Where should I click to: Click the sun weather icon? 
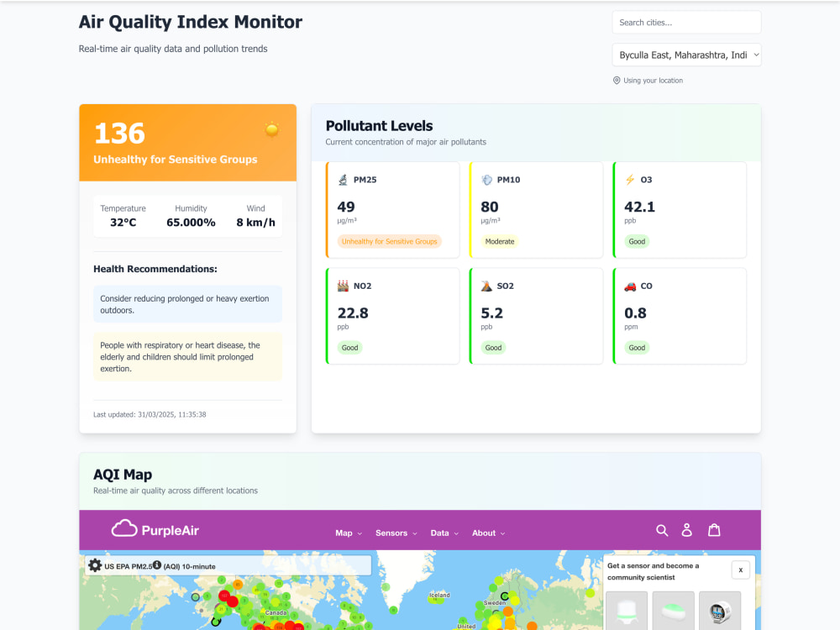[x=271, y=129]
